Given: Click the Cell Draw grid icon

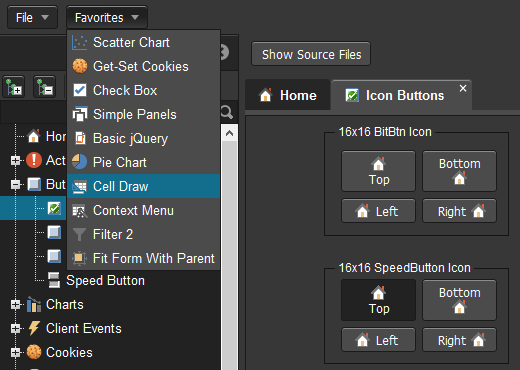Looking at the screenshot, I should [x=80, y=187].
